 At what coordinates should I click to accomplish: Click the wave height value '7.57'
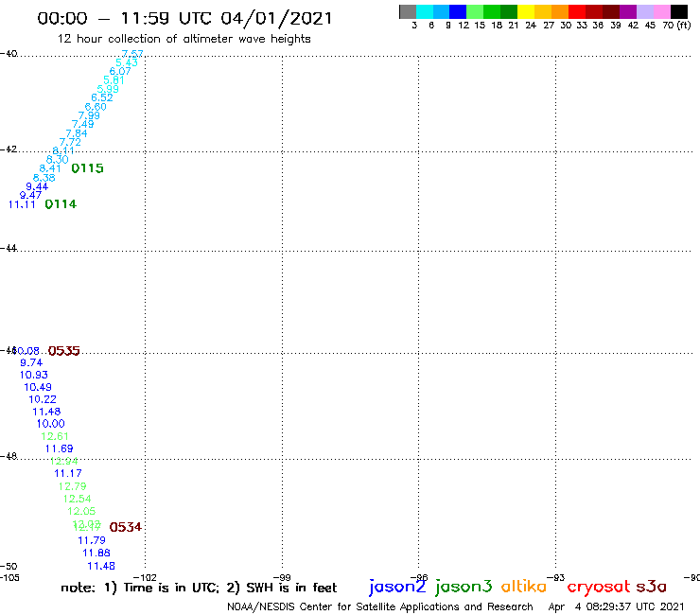132,54
